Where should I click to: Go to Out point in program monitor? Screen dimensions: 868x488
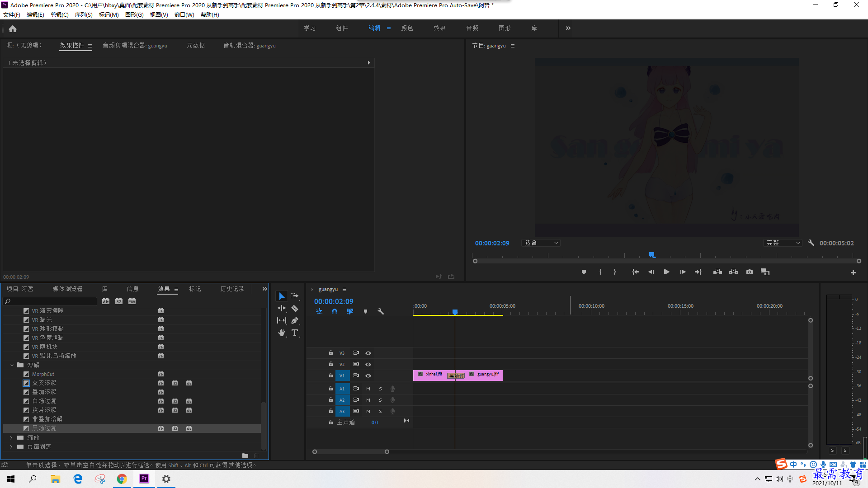pos(698,272)
